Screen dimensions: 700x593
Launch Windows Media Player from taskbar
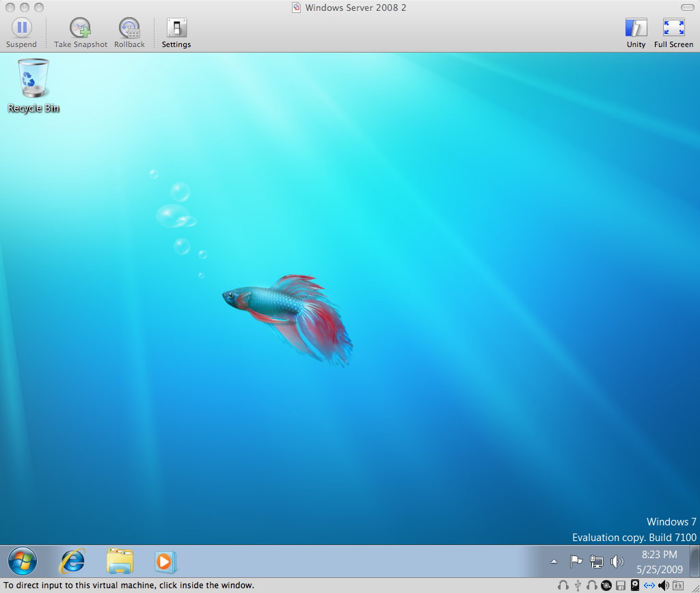(x=165, y=562)
